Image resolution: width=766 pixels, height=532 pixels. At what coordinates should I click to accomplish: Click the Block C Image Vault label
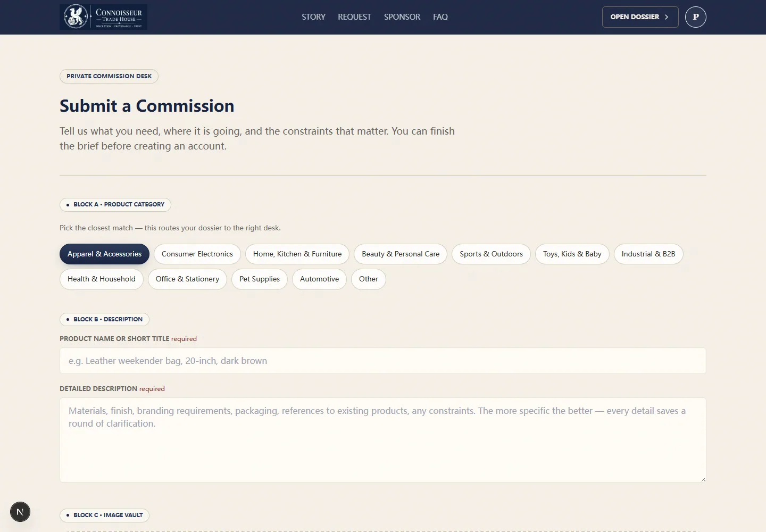(x=104, y=515)
